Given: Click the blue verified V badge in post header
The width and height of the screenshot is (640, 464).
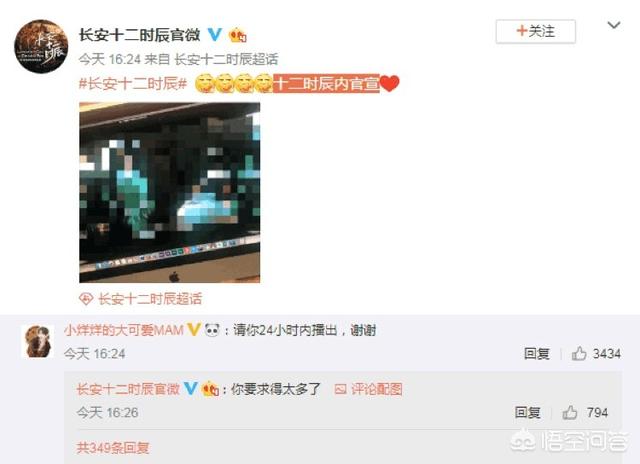Looking at the screenshot, I should point(215,35).
